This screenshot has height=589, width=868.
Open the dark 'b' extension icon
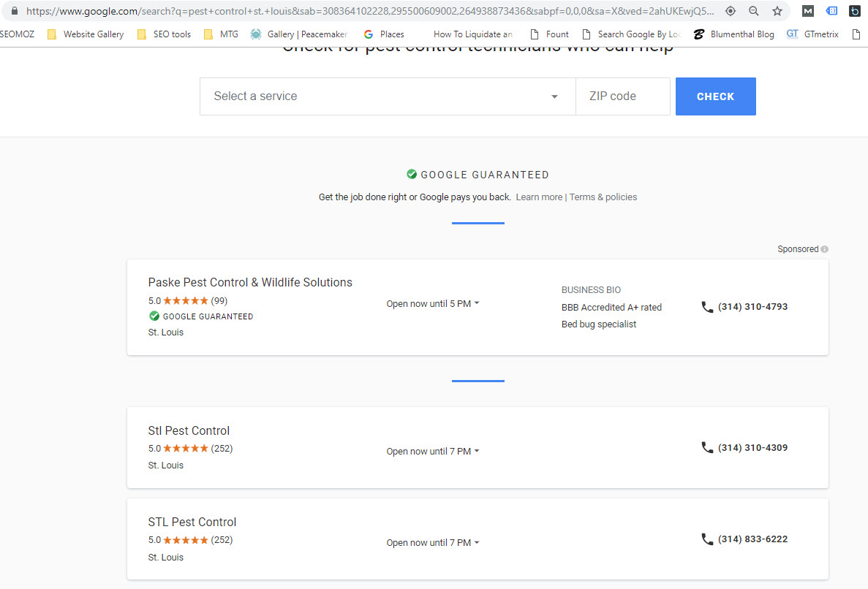coord(855,11)
